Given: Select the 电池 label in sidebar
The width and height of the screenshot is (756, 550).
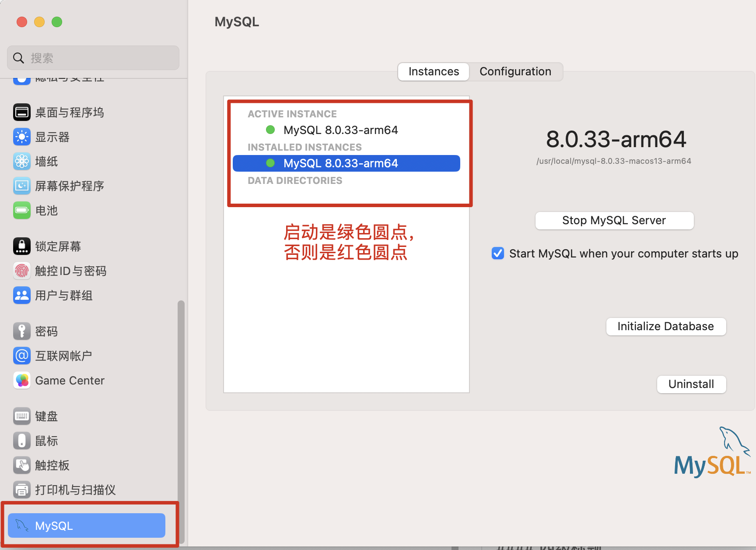Looking at the screenshot, I should tap(46, 211).
